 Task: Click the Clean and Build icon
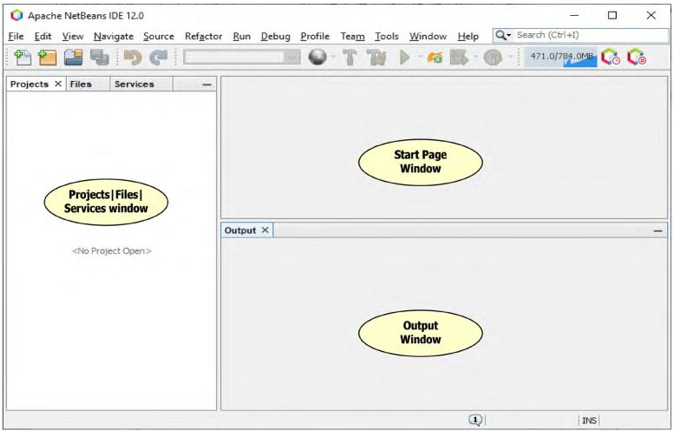click(x=376, y=57)
